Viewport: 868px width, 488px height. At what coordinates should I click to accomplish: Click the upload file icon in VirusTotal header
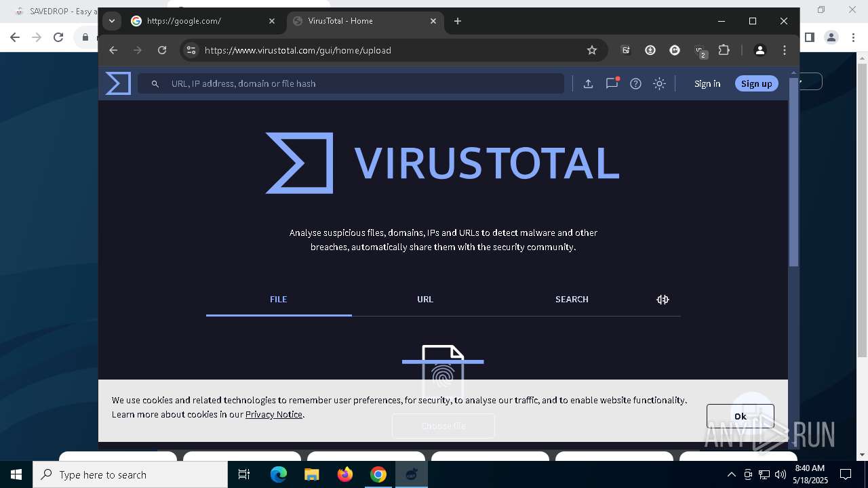(588, 83)
